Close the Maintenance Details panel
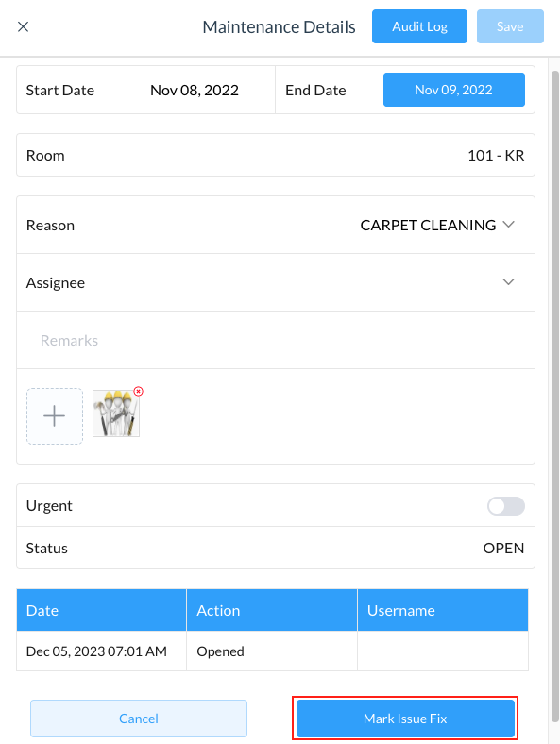 (24, 26)
